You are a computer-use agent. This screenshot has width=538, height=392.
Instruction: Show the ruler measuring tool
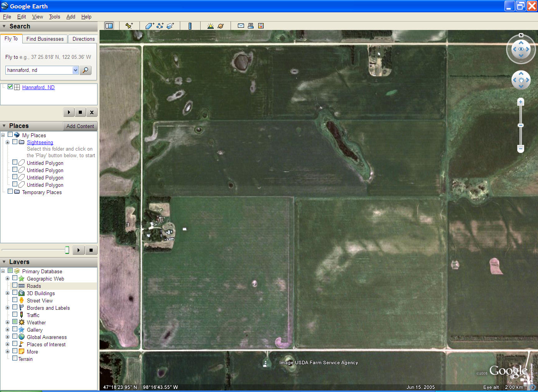[x=190, y=26]
